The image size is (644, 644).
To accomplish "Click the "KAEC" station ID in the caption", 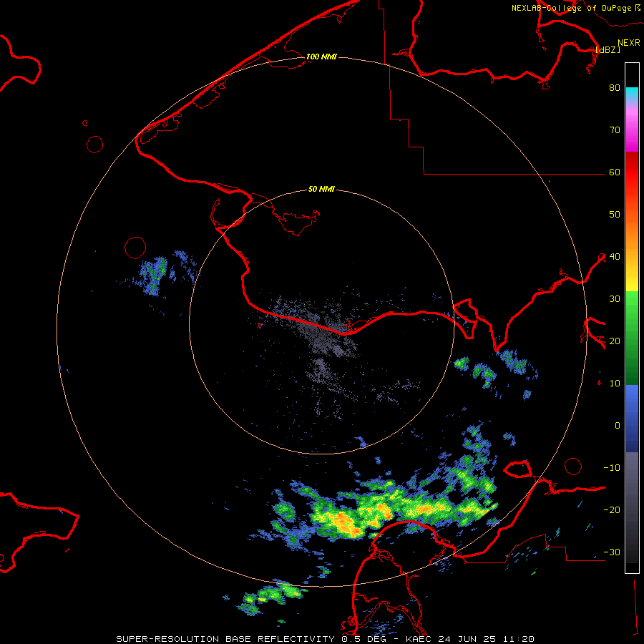I will [x=419, y=639].
